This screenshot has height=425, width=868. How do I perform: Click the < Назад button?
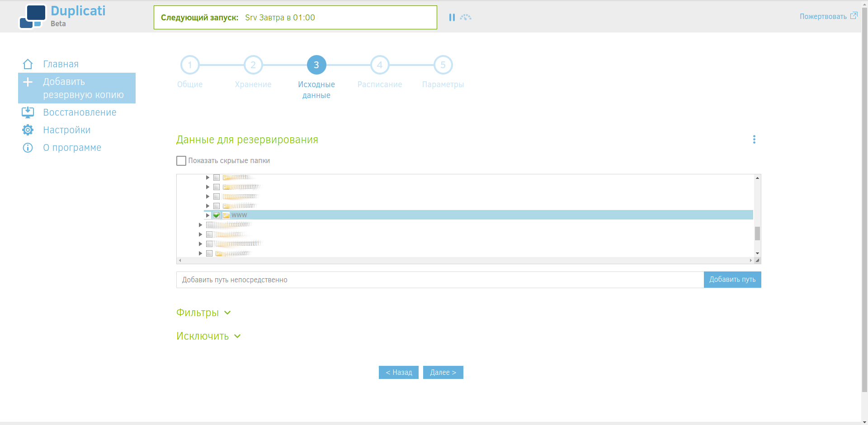pos(399,372)
